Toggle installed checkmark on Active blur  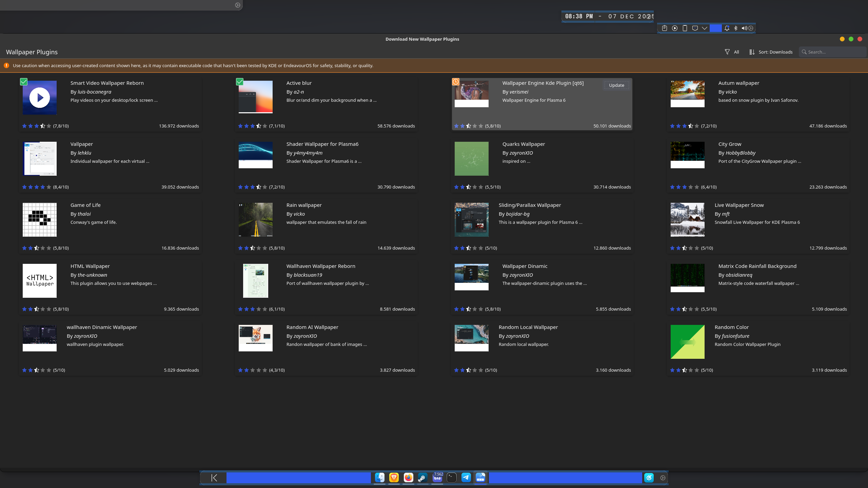coord(240,82)
